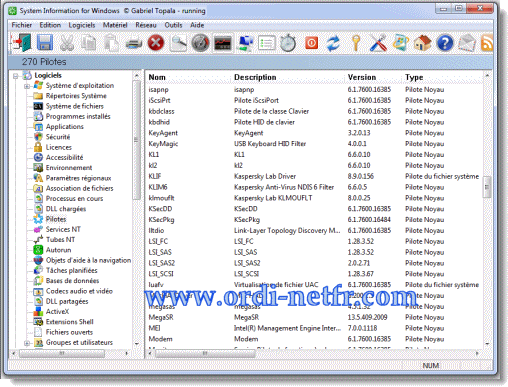
Task: Collapse the Logiciels tree node
Action: (16, 76)
